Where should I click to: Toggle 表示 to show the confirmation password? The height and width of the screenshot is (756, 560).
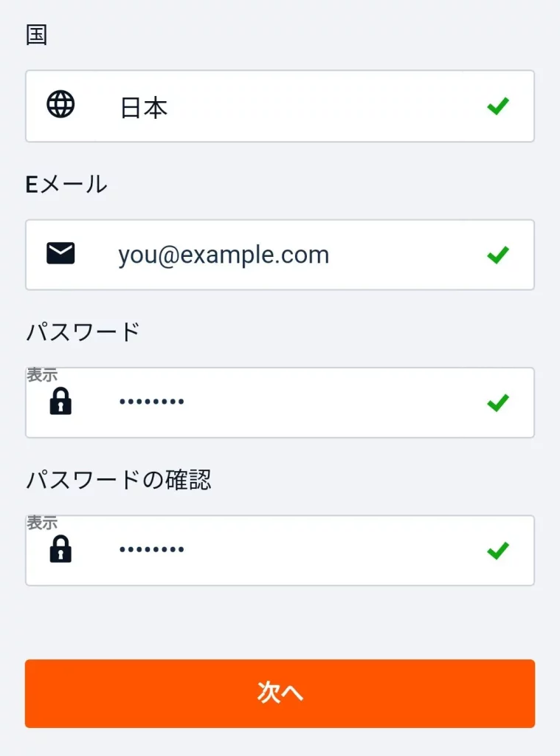point(42,523)
